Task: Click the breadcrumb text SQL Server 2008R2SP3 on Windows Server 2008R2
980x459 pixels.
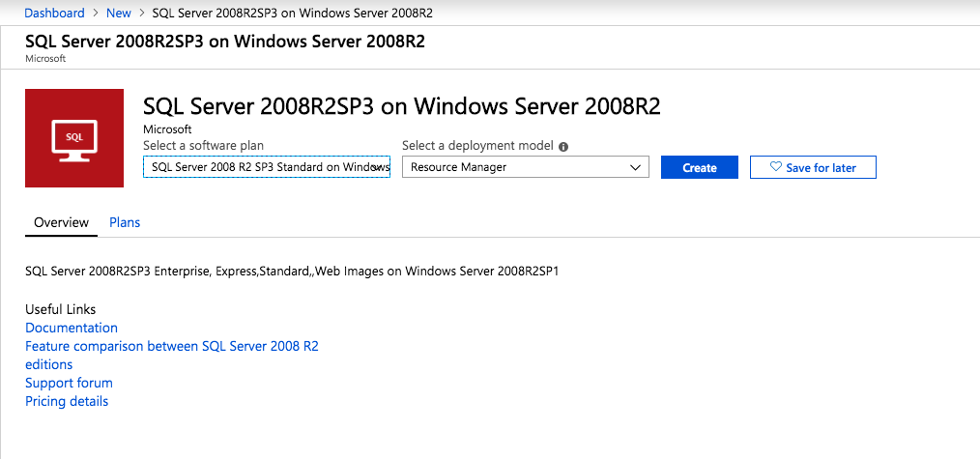Action: tap(293, 14)
